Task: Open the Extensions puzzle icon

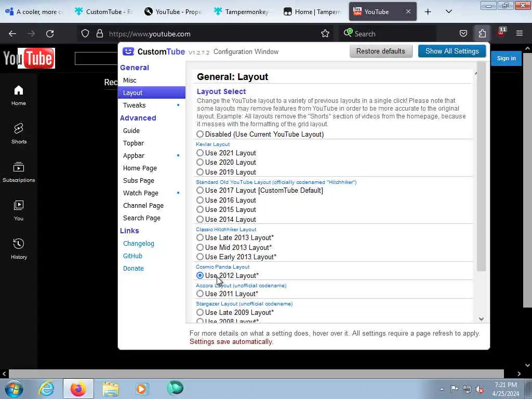Action: coord(482,34)
